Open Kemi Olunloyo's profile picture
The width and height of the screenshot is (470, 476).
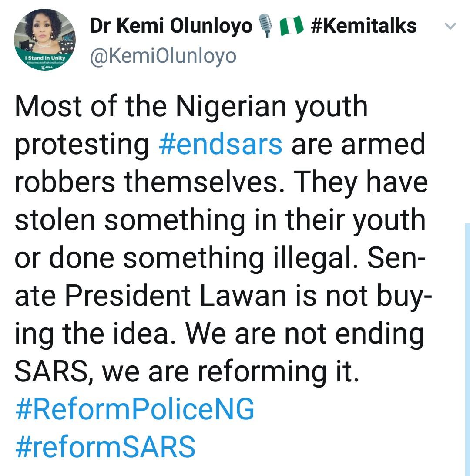click(x=45, y=40)
